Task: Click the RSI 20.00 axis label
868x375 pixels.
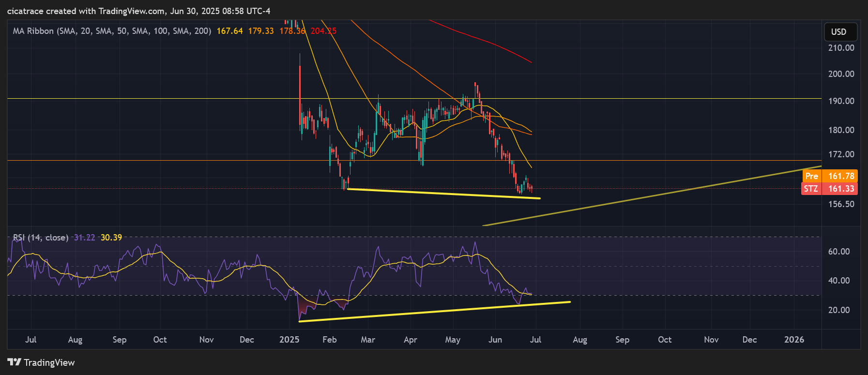Action: coord(839,310)
